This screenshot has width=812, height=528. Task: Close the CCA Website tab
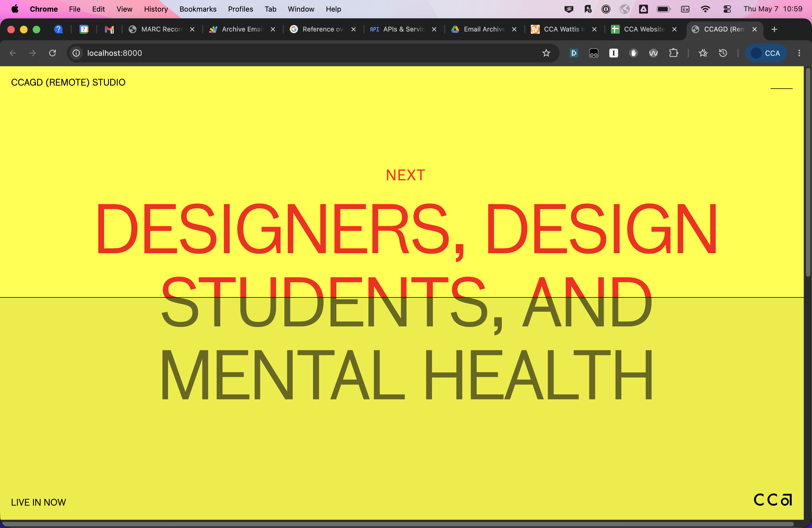click(674, 29)
